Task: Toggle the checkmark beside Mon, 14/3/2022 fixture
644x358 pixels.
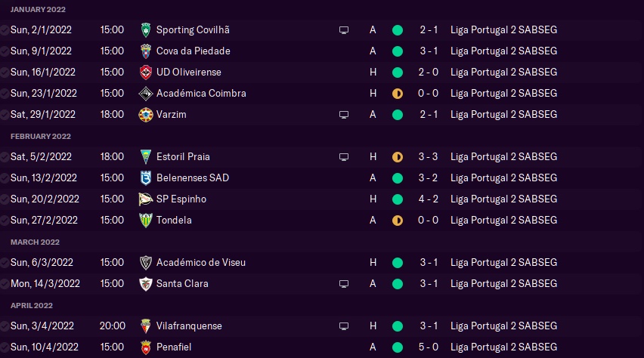Action: (x=5, y=284)
